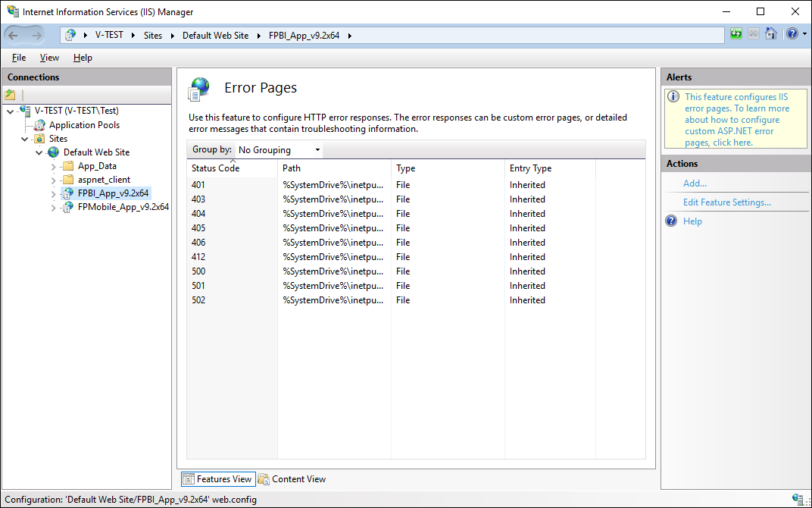Select the V-TEST server node icon

tap(25, 111)
